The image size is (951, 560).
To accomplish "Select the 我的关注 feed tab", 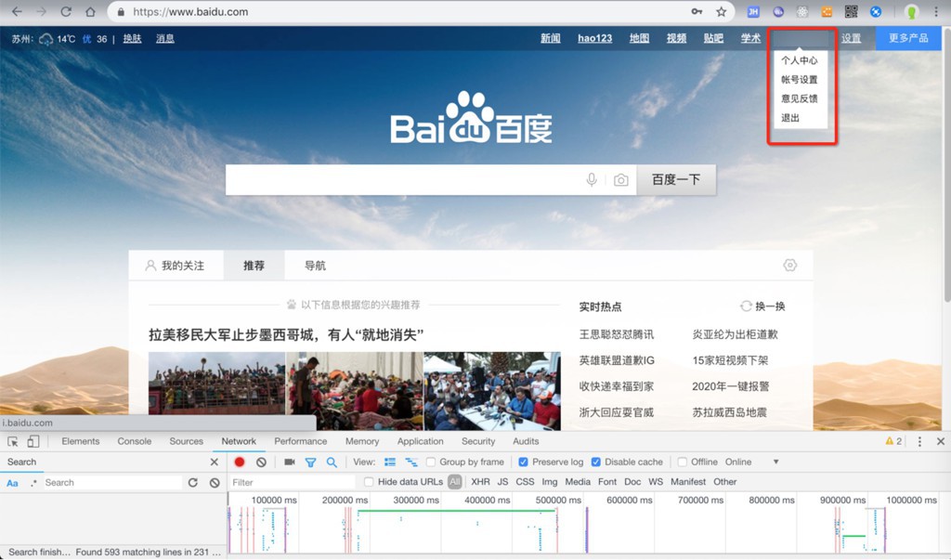I will pyautogui.click(x=176, y=265).
